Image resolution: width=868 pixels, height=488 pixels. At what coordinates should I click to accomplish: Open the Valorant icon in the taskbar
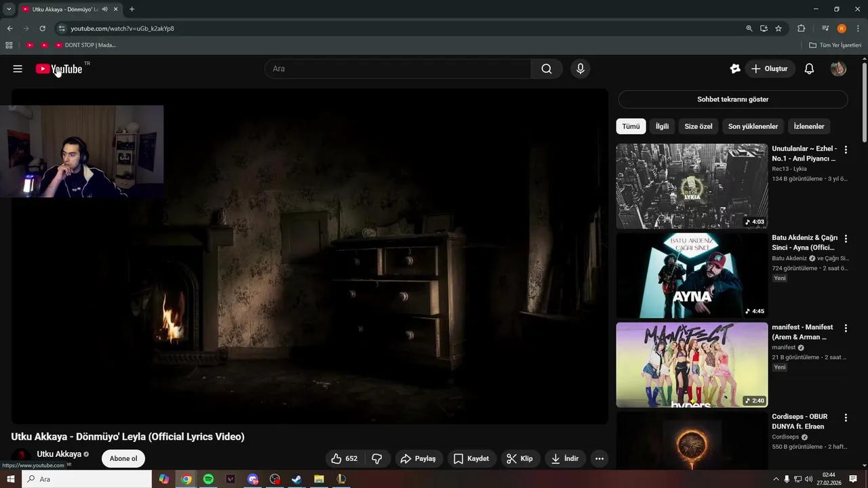pos(231,479)
